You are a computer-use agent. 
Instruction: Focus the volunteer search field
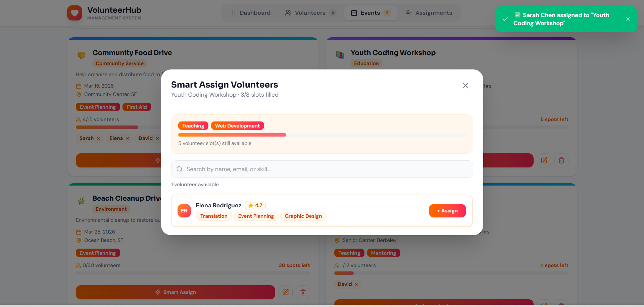coord(322,169)
